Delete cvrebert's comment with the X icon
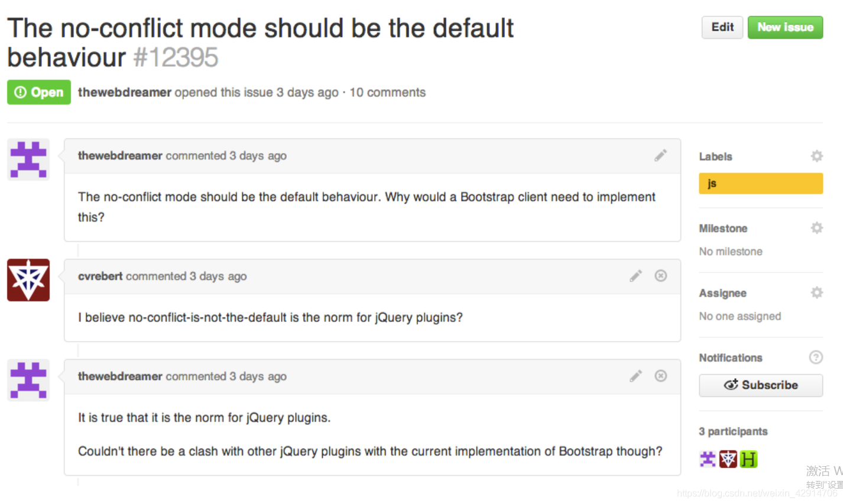Screen dimensions: 843x504 pos(661,276)
